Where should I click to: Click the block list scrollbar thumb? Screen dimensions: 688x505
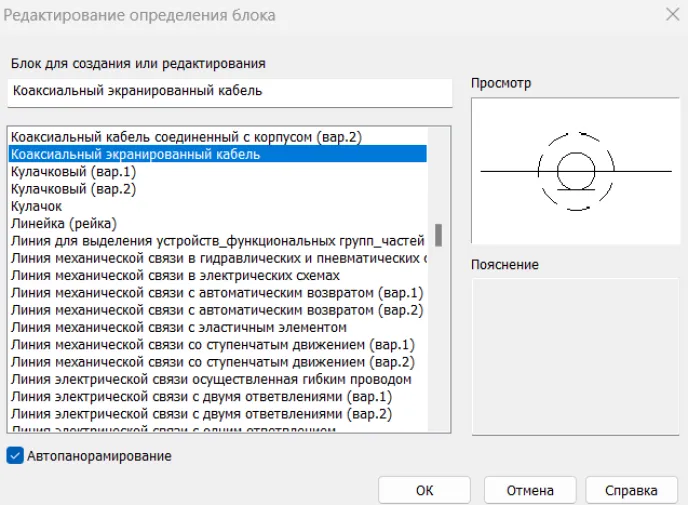(438, 234)
